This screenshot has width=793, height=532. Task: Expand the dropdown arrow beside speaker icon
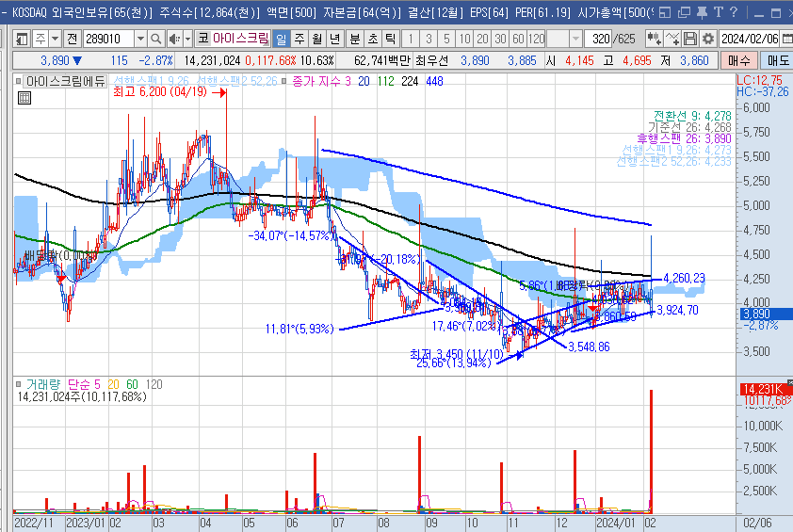tap(187, 39)
